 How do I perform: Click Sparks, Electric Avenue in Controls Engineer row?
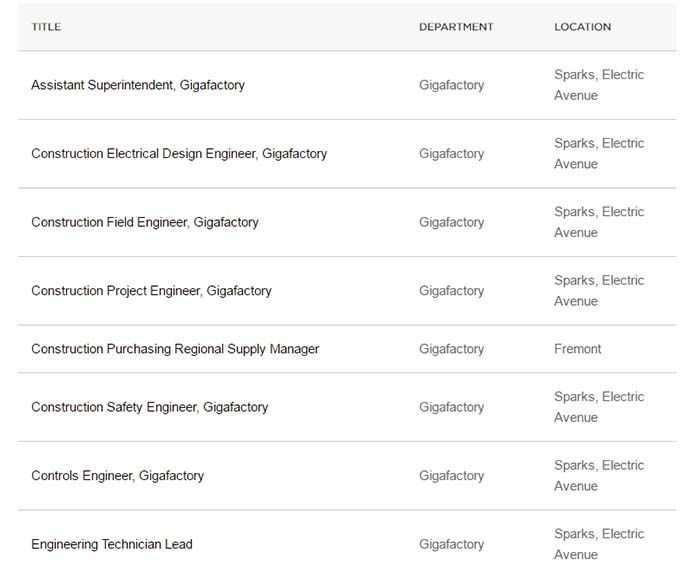[599, 475]
